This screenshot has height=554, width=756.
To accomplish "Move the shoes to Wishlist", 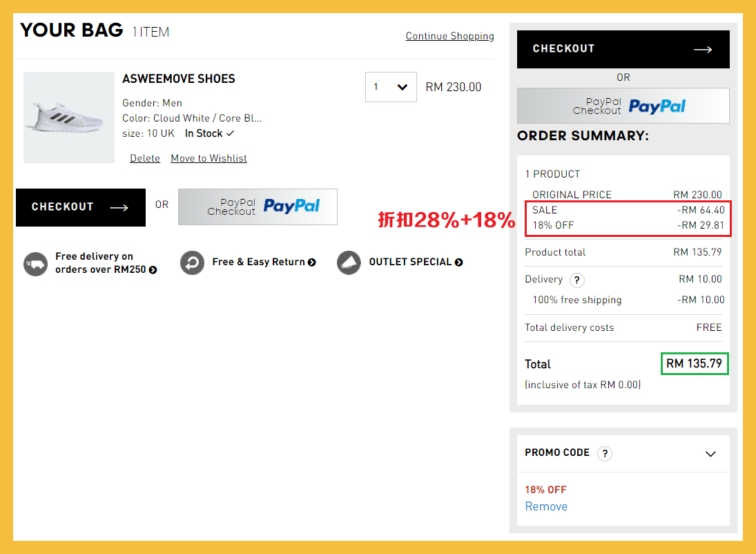I will click(x=209, y=158).
